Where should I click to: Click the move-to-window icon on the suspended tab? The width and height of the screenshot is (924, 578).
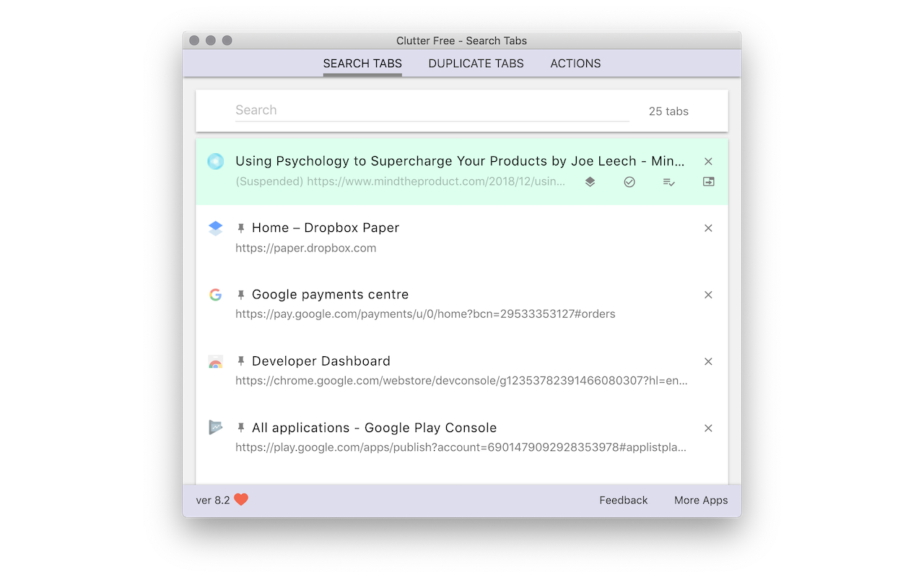click(708, 182)
